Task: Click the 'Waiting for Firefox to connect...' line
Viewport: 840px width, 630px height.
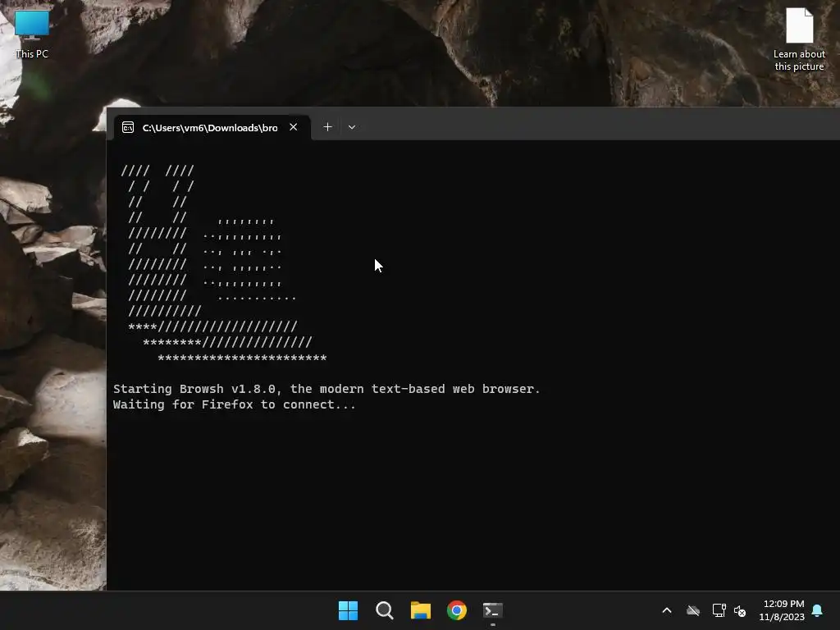Action: [234, 404]
